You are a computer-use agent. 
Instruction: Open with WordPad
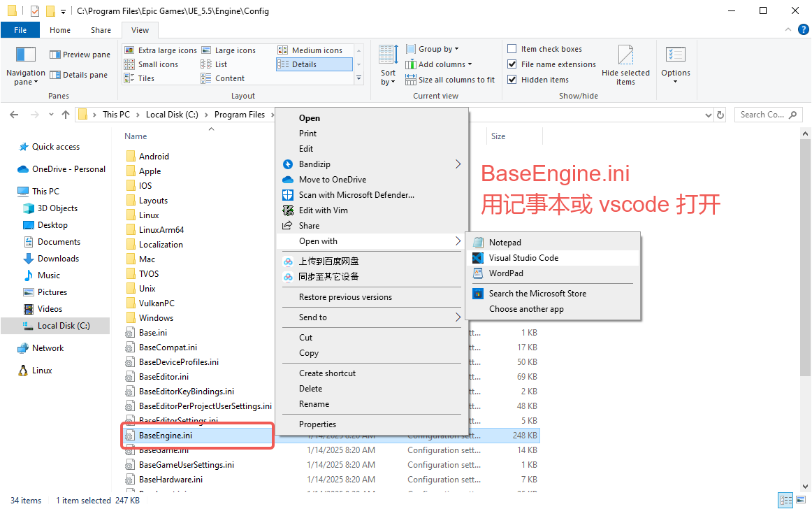coord(553,273)
